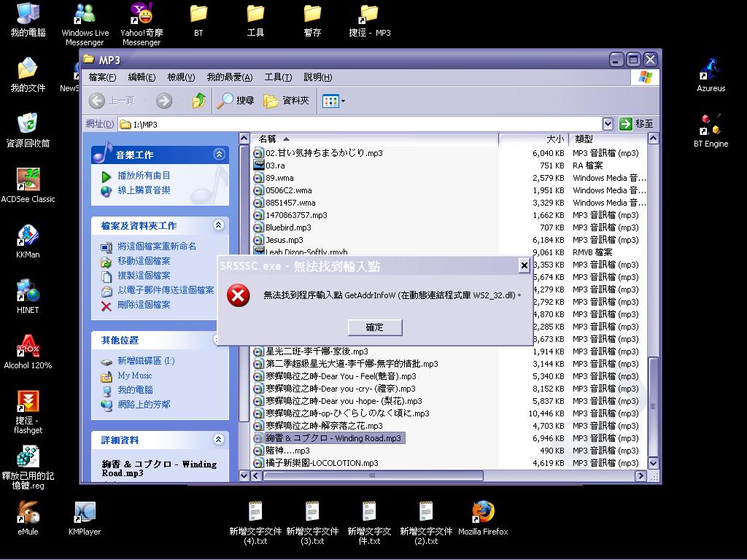Click the left pane scroll-up arrow

coord(244,139)
